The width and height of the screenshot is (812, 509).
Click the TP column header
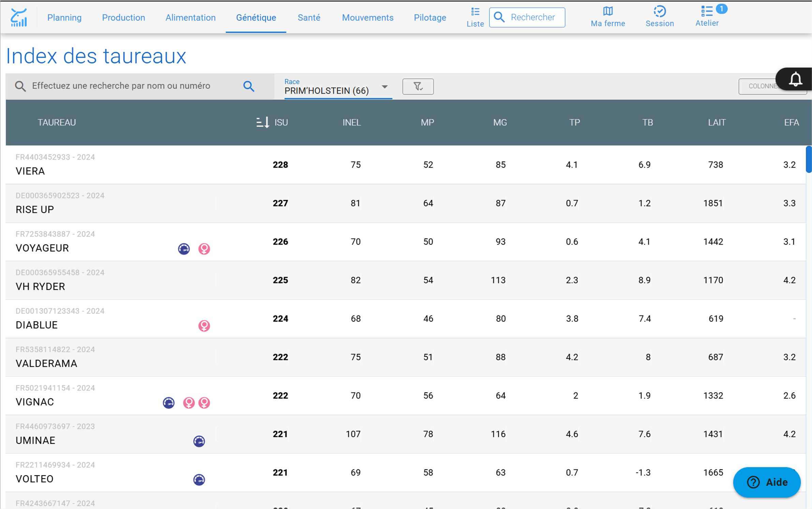pyautogui.click(x=574, y=122)
